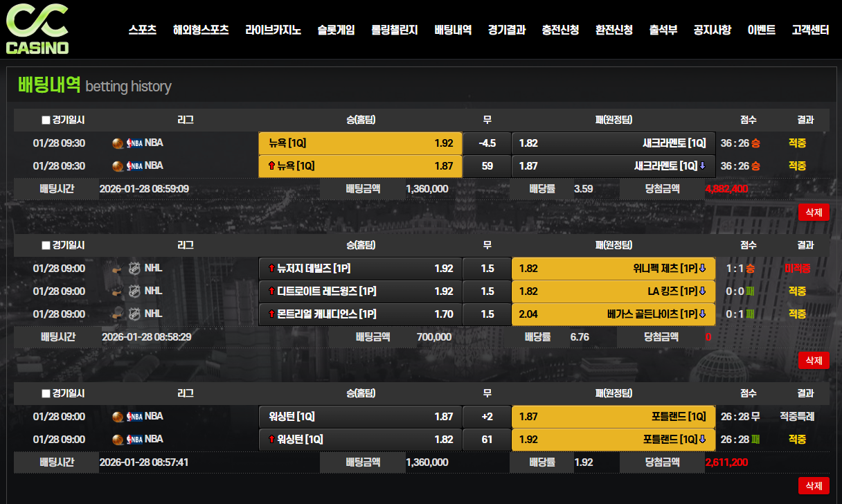Open 고객센터 support page
This screenshot has width=842, height=504.
pos(810,30)
